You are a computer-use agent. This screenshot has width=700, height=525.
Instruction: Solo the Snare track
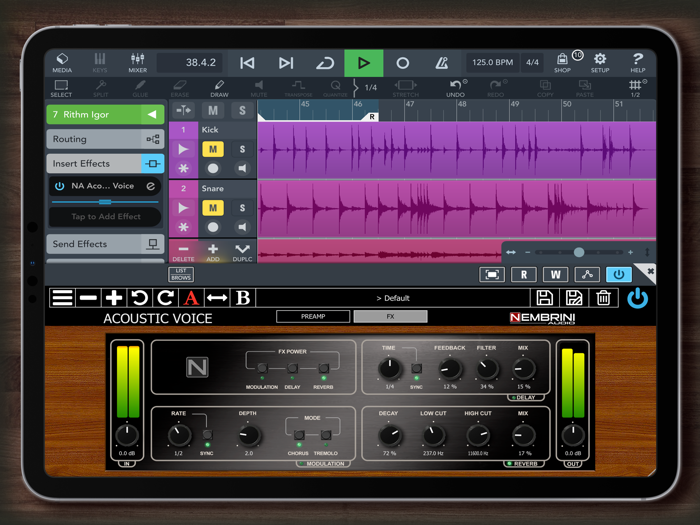click(242, 208)
